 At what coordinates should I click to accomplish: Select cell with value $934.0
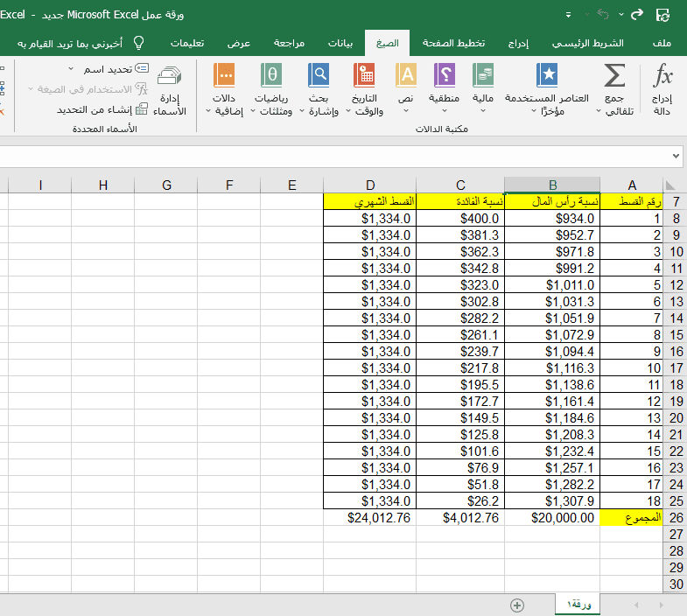click(552, 218)
